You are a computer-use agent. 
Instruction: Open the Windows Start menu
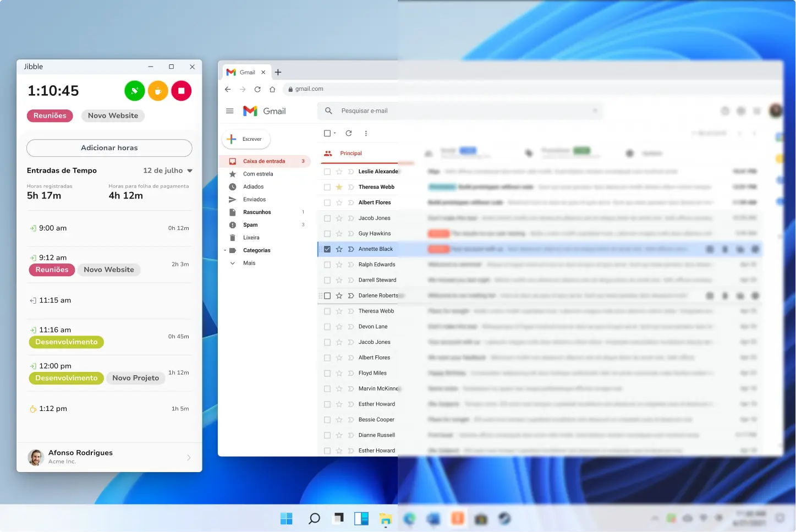point(287,518)
